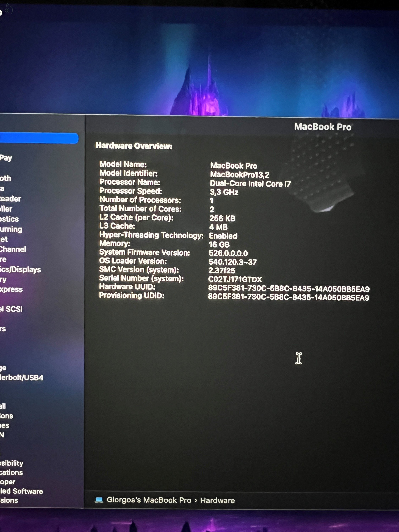
Task: Click the "3,3 GHz" processor speed value
Action: tap(224, 192)
